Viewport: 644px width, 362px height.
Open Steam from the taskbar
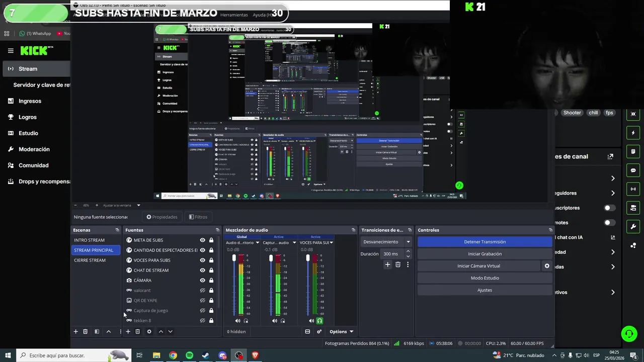(x=206, y=355)
